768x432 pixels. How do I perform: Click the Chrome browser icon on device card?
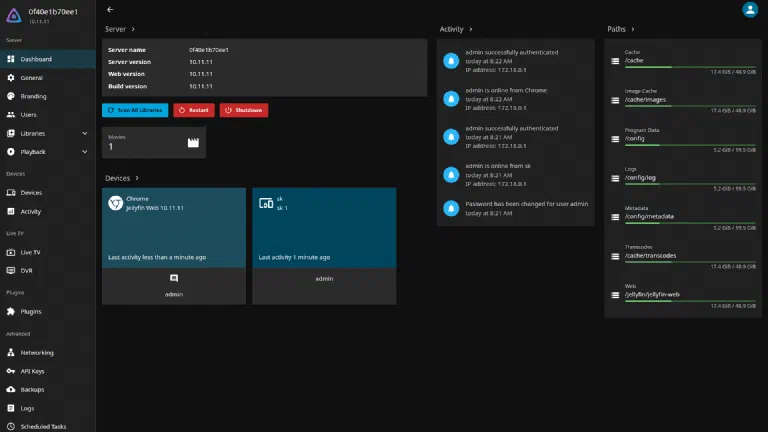click(x=116, y=203)
